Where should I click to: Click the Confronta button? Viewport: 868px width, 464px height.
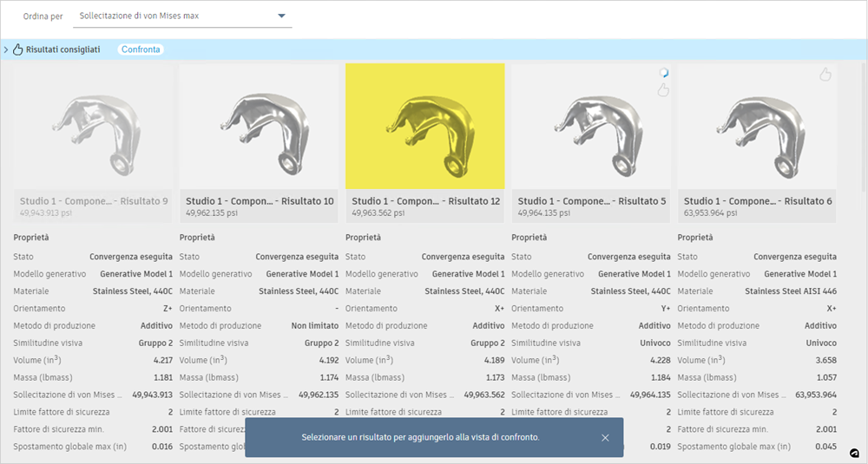[141, 49]
